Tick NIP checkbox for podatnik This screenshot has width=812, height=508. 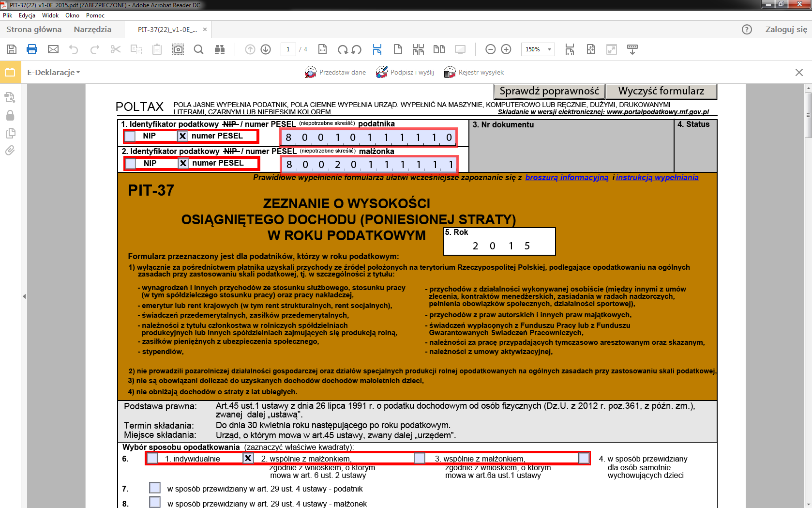[x=130, y=136]
